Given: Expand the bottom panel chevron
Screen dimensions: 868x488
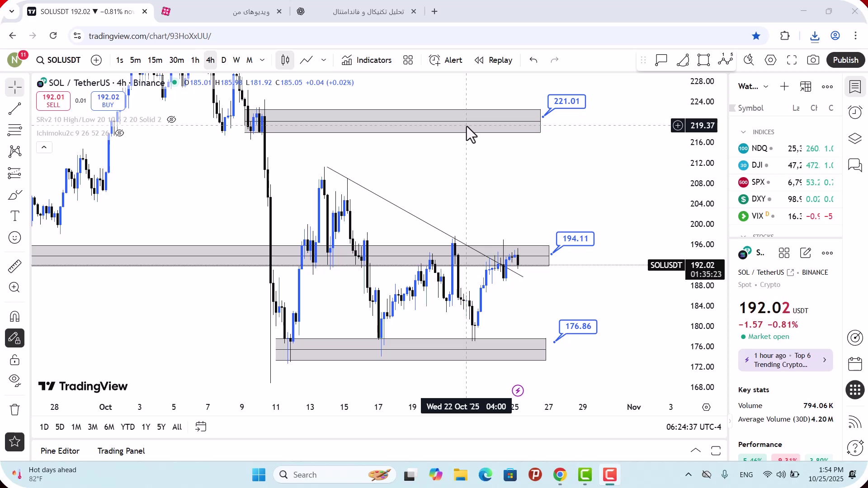Looking at the screenshot, I should 696,451.
